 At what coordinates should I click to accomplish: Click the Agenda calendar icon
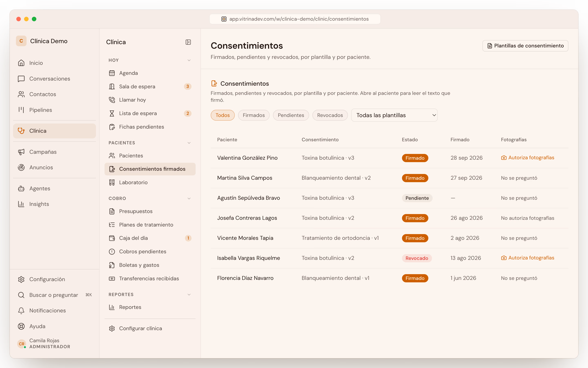112,73
